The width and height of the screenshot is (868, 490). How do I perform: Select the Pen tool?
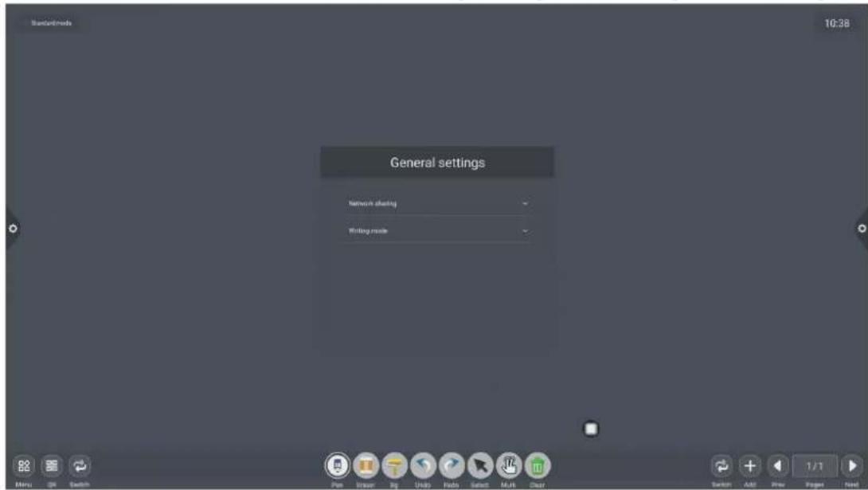pyautogui.click(x=337, y=465)
